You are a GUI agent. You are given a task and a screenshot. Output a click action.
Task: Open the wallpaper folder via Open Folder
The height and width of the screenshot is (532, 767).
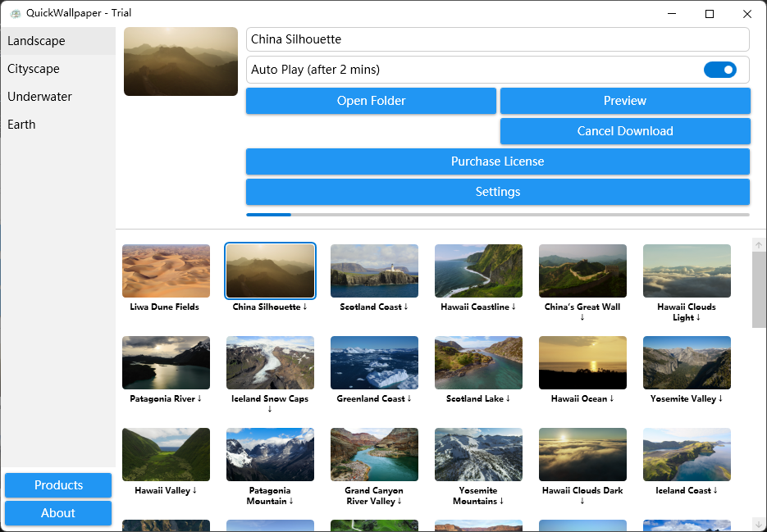coord(371,101)
